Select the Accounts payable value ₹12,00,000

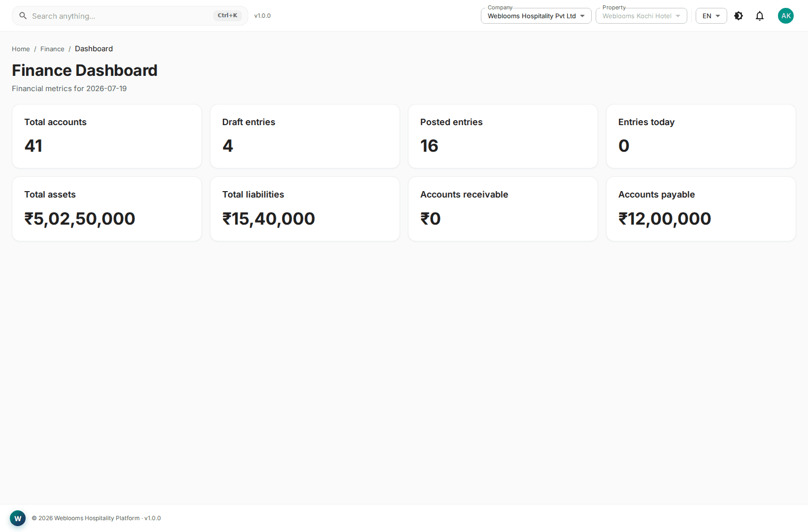tap(665, 219)
